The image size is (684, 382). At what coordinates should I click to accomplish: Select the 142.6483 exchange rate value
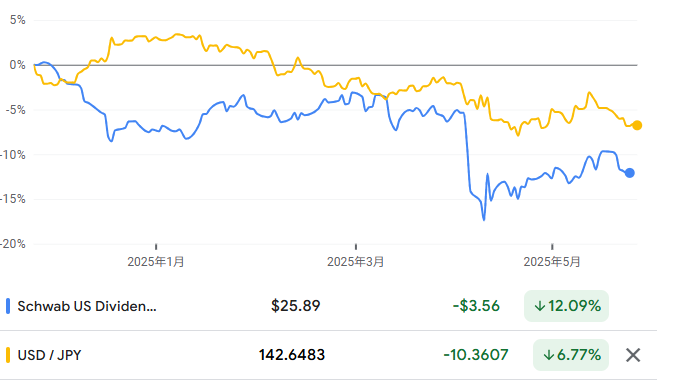click(x=292, y=355)
